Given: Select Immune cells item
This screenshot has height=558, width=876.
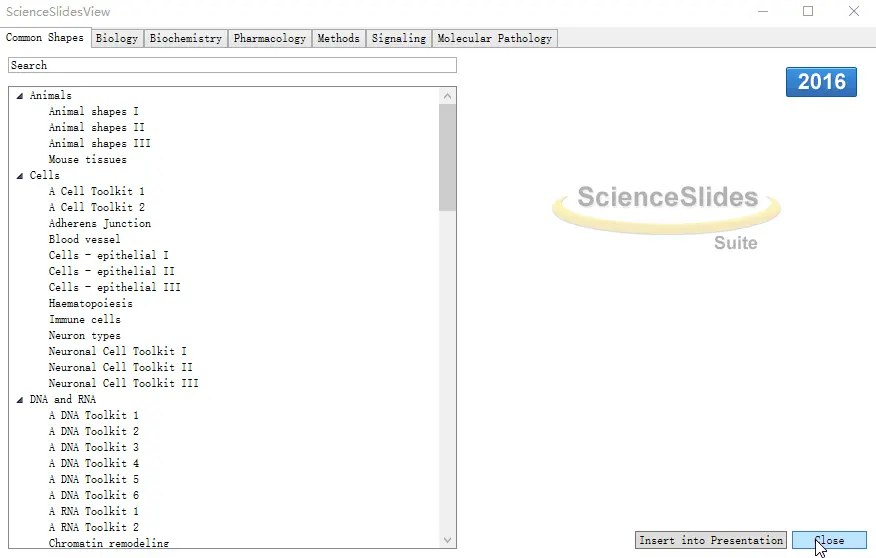Looking at the screenshot, I should [84, 319].
